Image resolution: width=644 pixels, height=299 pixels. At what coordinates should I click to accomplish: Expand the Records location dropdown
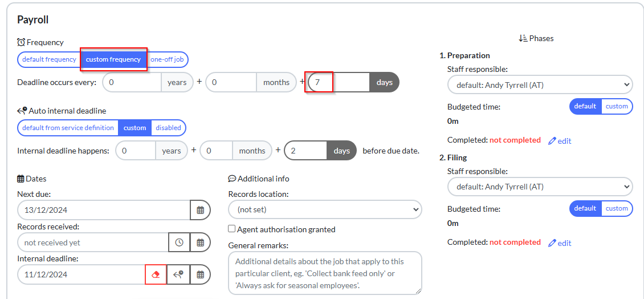click(325, 209)
